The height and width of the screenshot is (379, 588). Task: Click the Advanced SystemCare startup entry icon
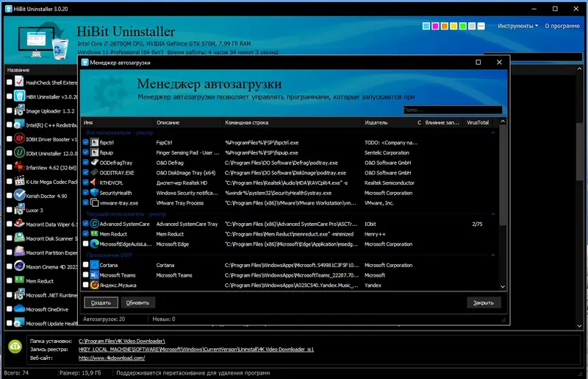tap(95, 224)
